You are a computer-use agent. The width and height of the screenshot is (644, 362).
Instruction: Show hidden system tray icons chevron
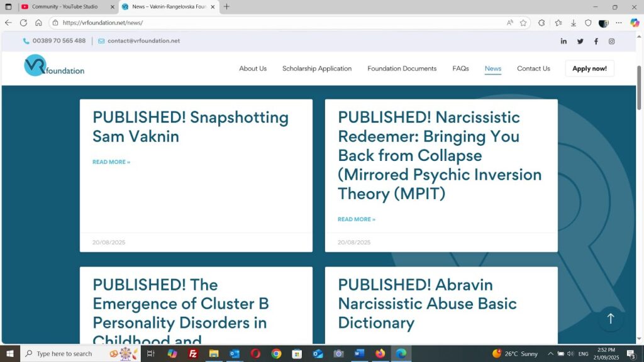coord(550,354)
